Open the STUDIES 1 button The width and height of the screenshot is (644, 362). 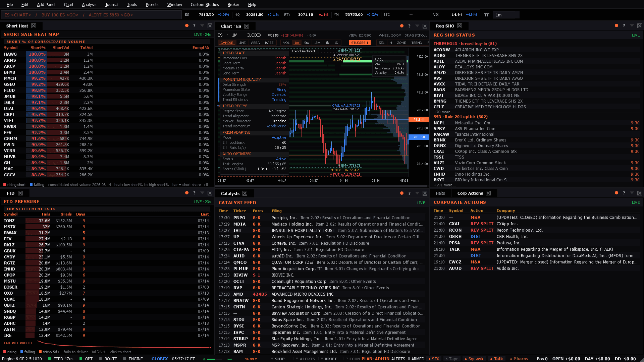360,43
